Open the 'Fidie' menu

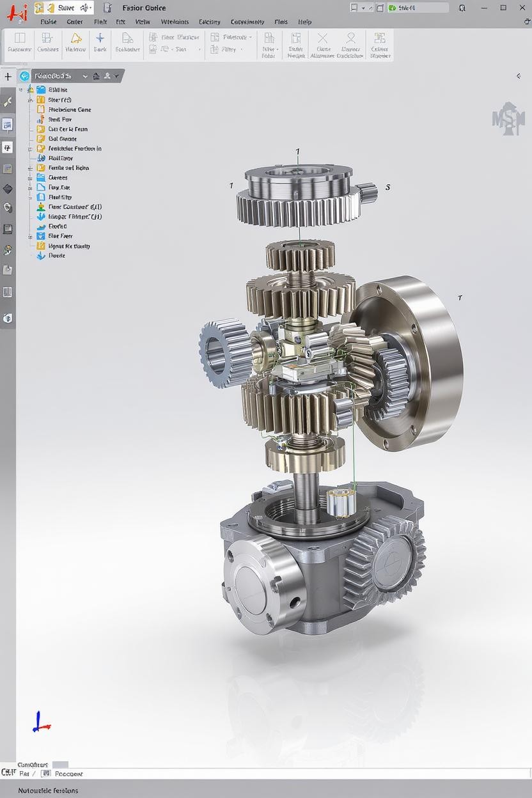49,22
